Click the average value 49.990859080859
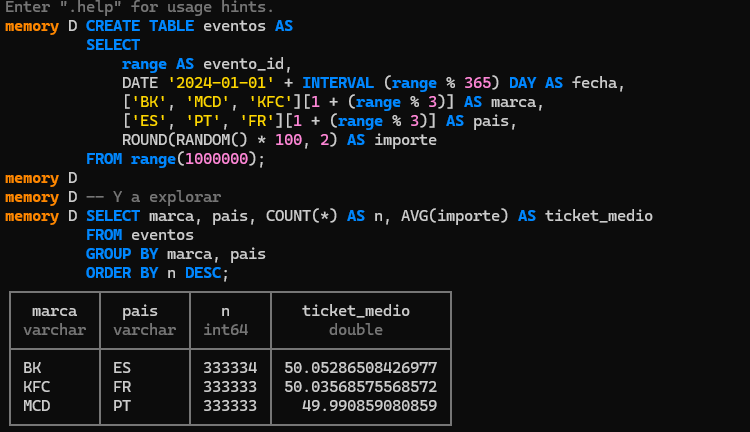 (x=369, y=406)
